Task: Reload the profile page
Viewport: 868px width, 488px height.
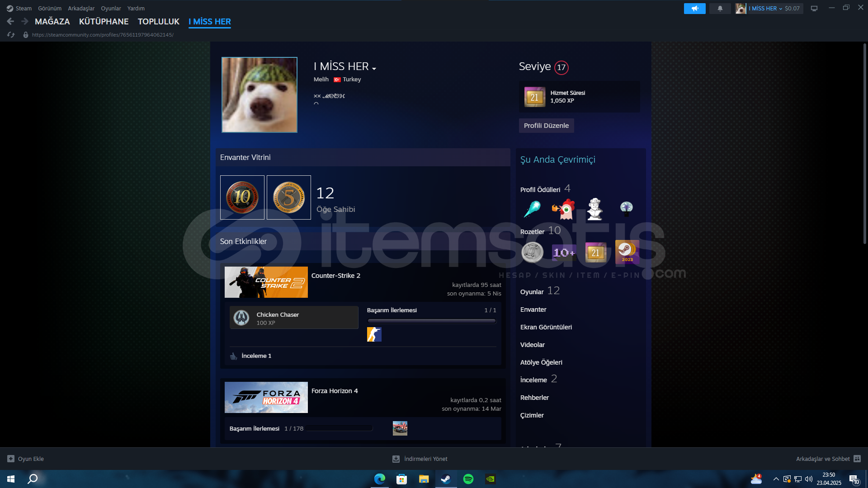Action: point(11,35)
